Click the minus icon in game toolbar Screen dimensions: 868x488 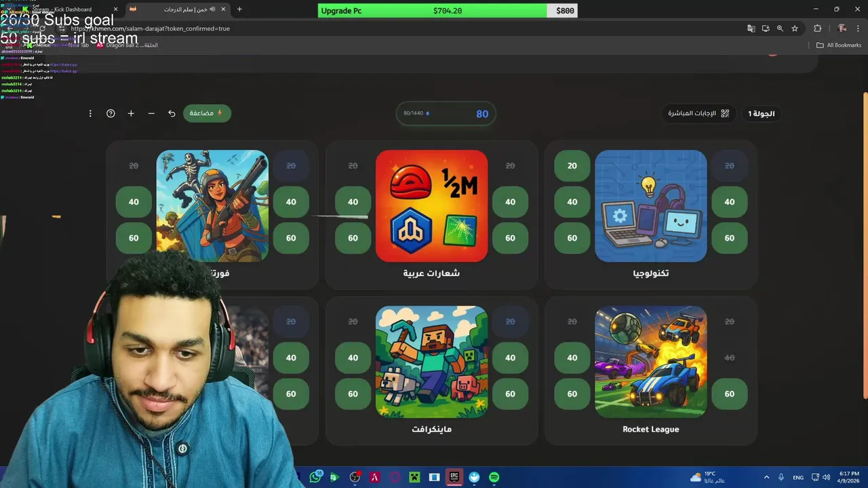point(151,113)
